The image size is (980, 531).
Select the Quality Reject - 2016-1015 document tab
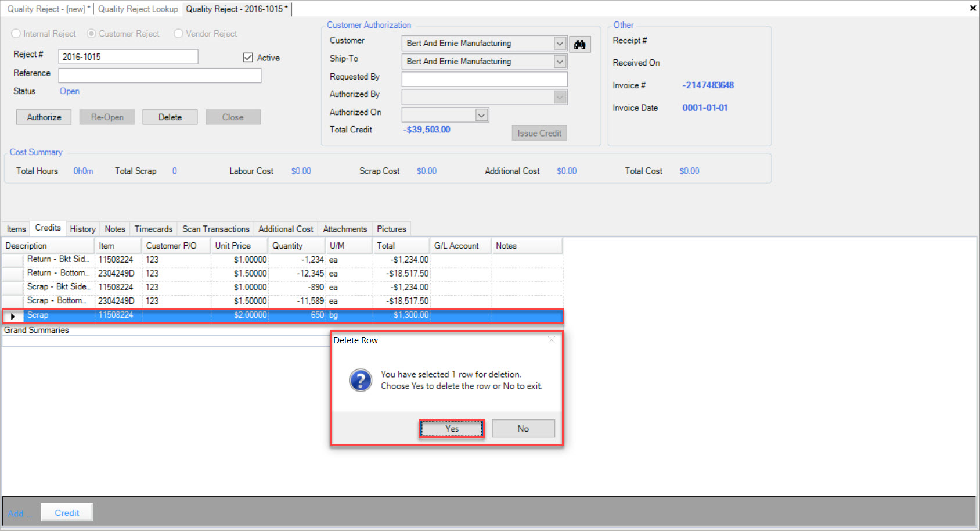coord(237,9)
